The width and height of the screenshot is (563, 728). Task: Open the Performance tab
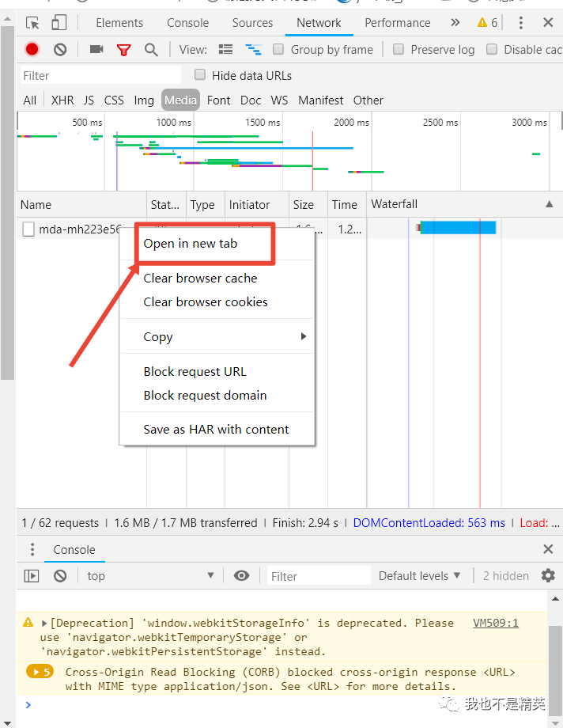tap(397, 23)
